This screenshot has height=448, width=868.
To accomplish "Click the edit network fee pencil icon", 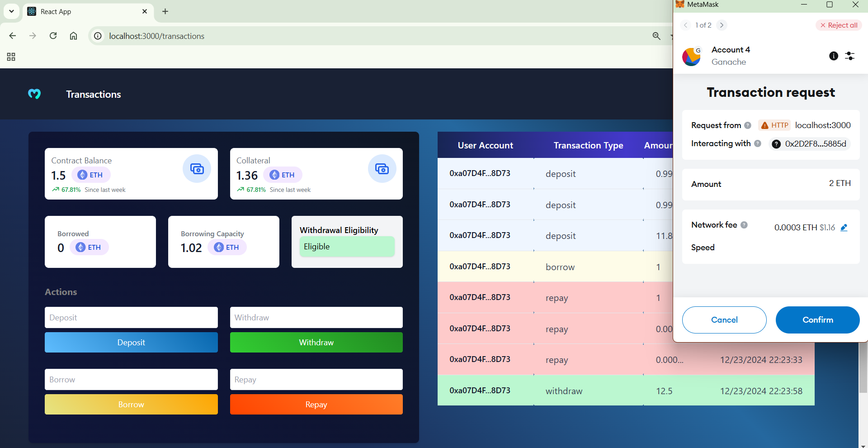I will tap(844, 228).
